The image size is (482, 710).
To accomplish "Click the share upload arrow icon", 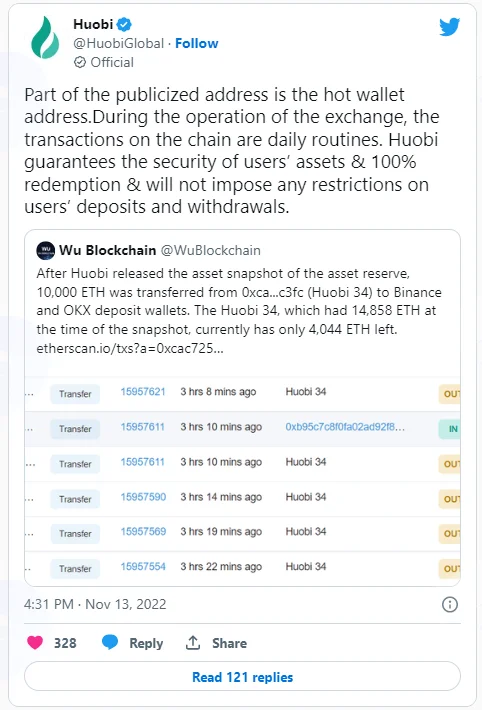I will [x=193, y=642].
